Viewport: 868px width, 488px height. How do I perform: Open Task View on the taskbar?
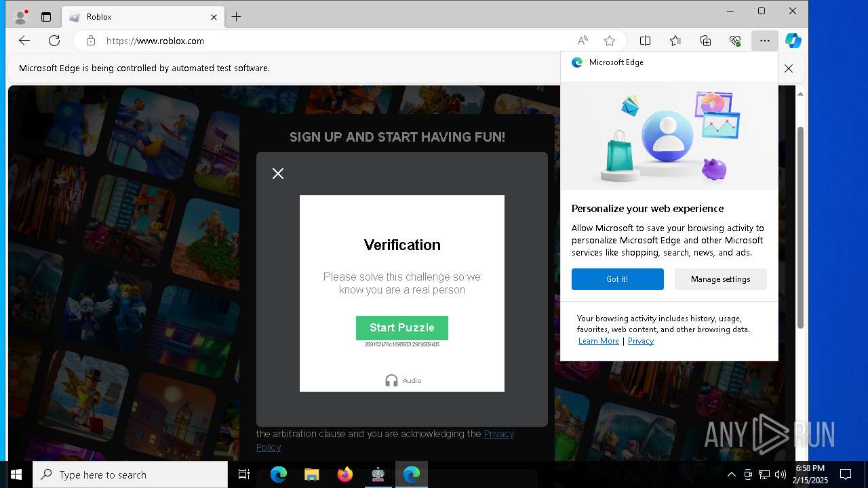[244, 474]
